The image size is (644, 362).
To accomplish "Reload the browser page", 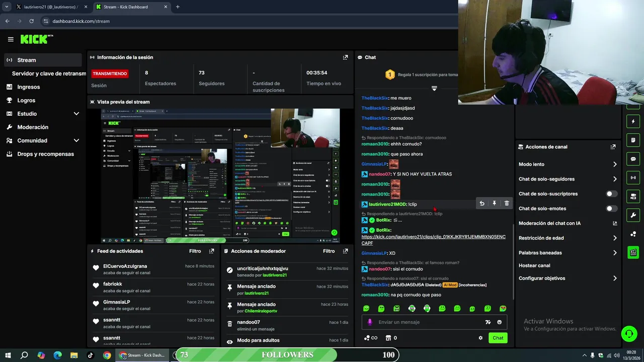I will 31,21.
